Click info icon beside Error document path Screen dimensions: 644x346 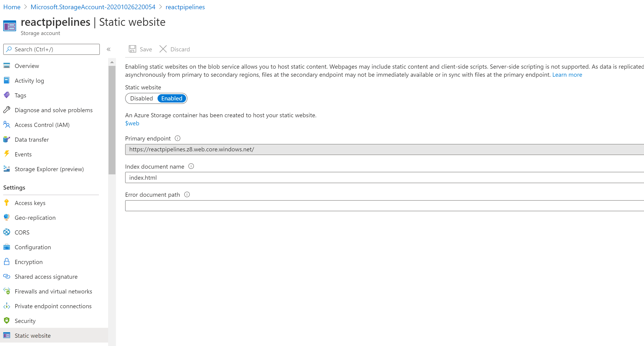coord(187,194)
